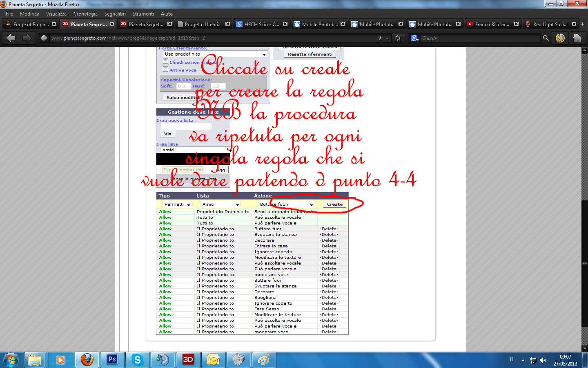Click the Home icon in toolbar
The width and height of the screenshot is (588, 368).
click(577, 38)
